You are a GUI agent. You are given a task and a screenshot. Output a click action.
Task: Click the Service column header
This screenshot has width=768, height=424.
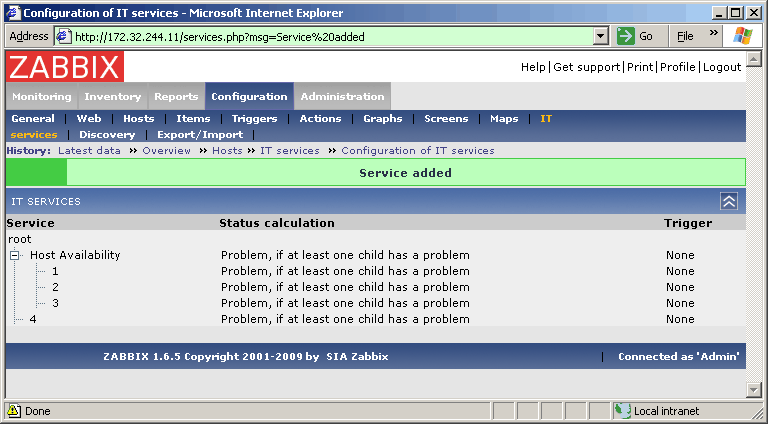(30, 223)
